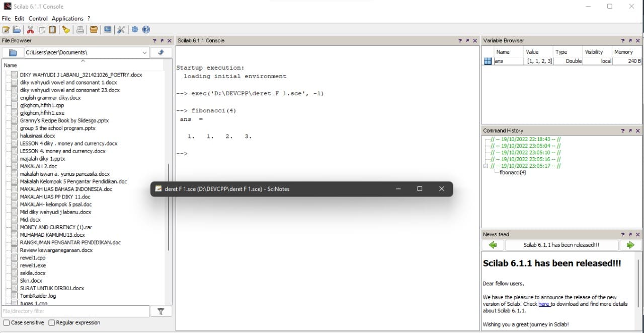Select fibonacci(4) in Command History

point(513,173)
